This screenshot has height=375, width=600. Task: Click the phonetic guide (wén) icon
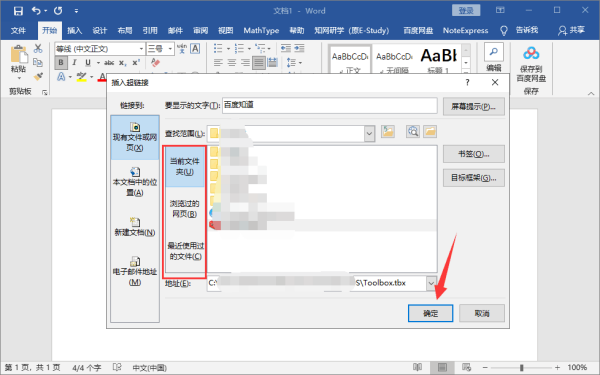coord(182,49)
